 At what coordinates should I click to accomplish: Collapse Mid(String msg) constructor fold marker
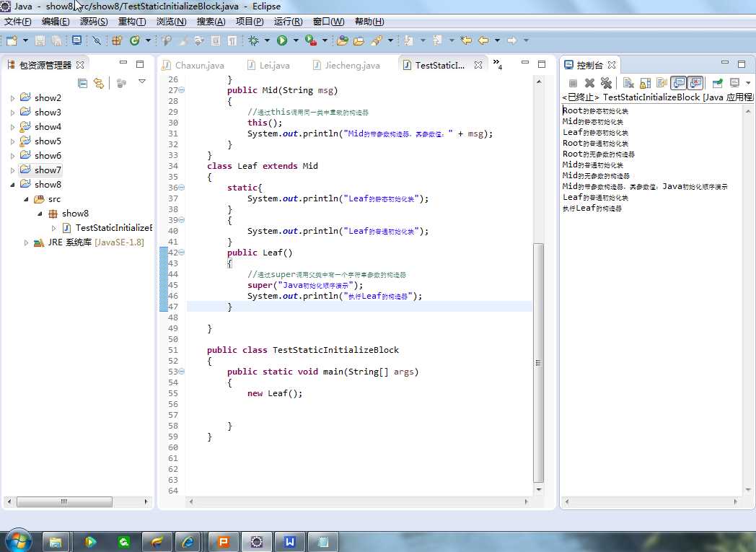182,90
